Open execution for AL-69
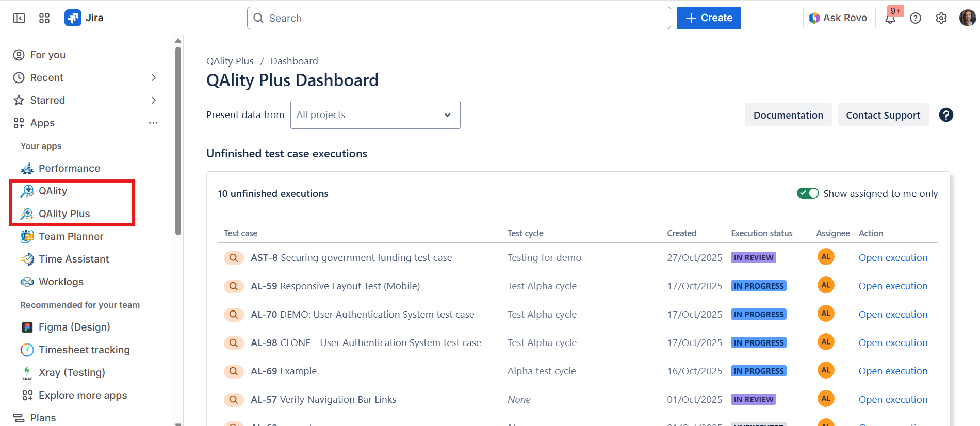Viewport: 980px width, 426px height. pos(893,371)
